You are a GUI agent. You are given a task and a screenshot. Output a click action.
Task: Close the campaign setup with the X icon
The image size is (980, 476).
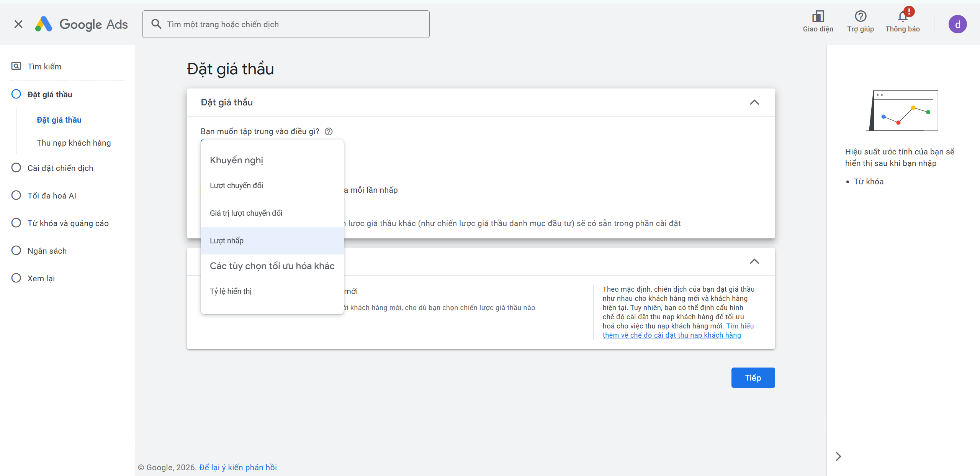click(18, 24)
